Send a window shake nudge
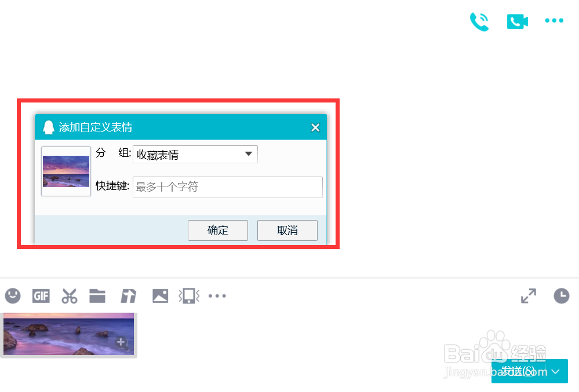Viewport: 579px width, 392px height. point(188,296)
